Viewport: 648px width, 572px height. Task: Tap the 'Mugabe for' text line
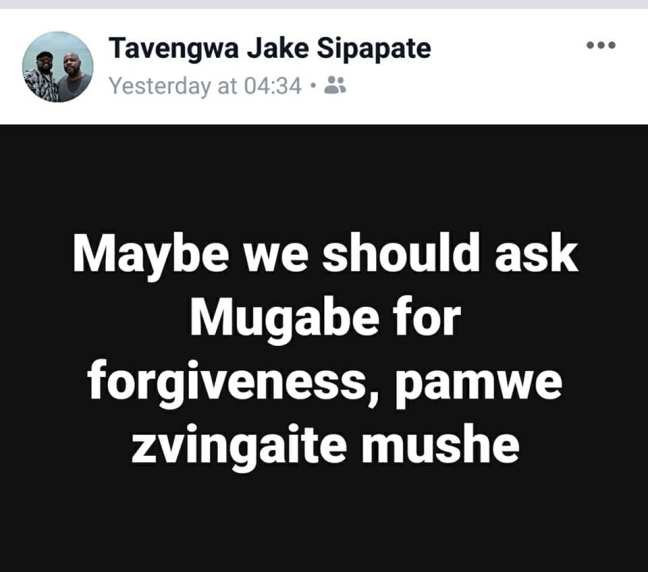pyautogui.click(x=326, y=319)
